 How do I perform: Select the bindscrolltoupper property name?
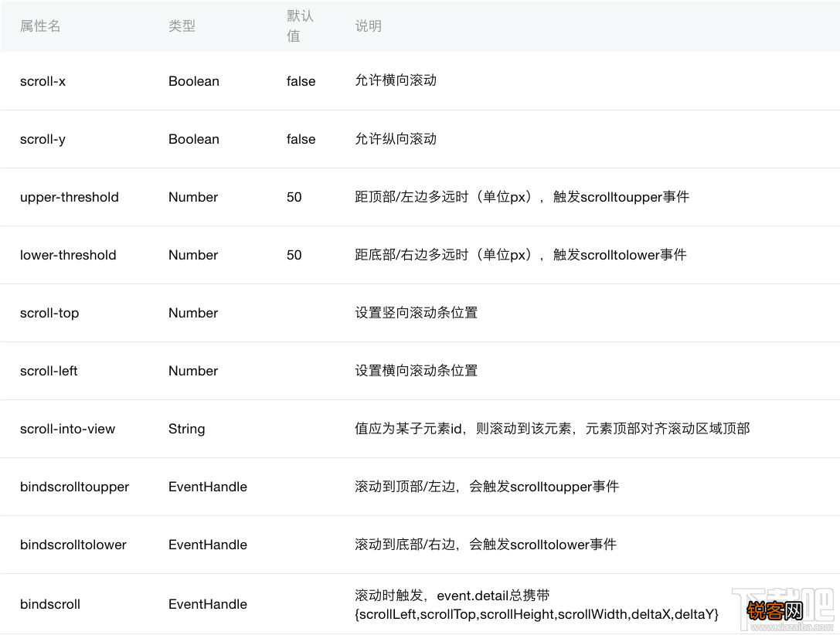[74, 487]
